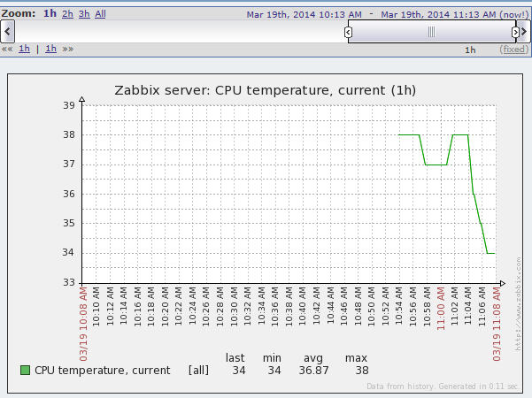The height and width of the screenshot is (398, 532).
Task: Click the left scroll arrow of the time bar
Action: coord(7,32)
